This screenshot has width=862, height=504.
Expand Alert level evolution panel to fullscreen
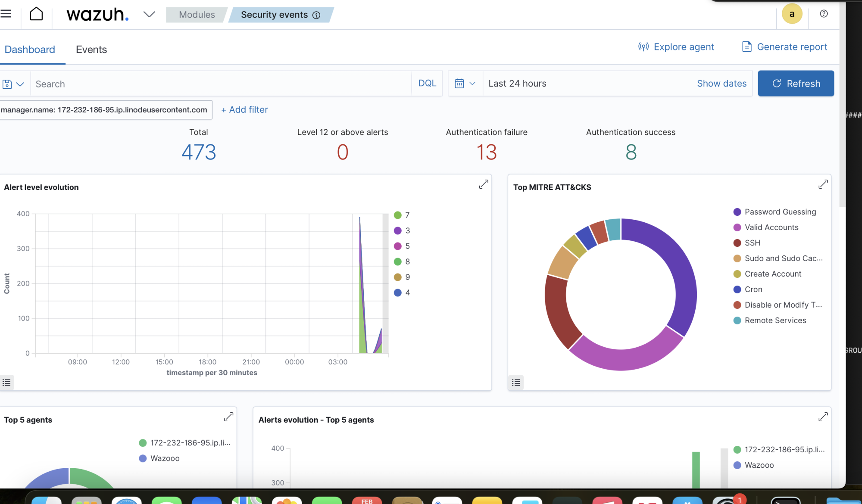coord(483,184)
